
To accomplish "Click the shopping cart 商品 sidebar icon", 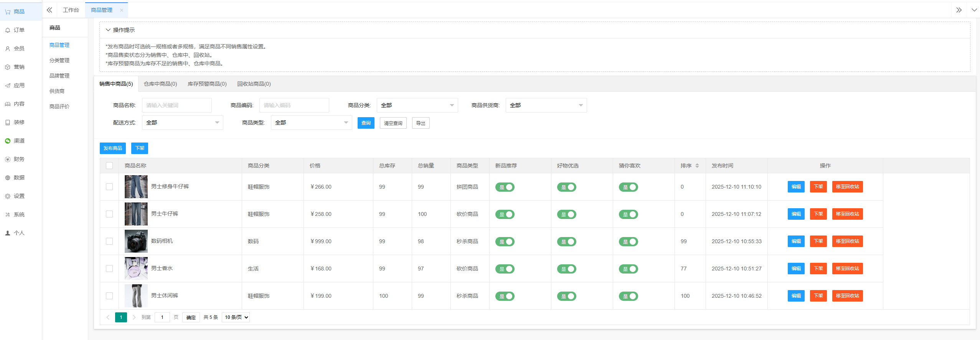I will (x=8, y=12).
